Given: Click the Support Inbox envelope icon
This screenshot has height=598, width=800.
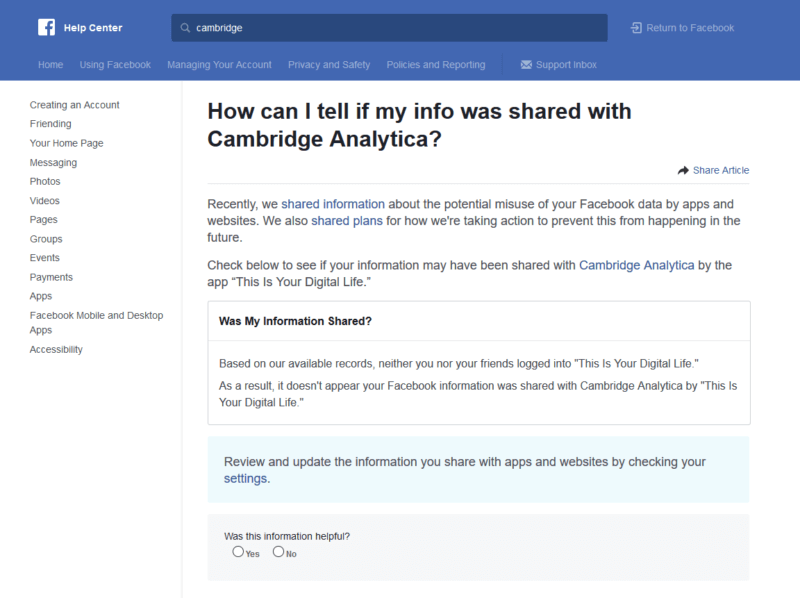Looking at the screenshot, I should (x=526, y=65).
